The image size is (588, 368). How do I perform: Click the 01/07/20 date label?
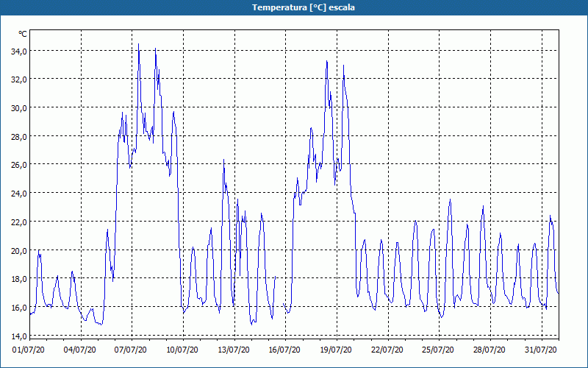pos(29,350)
